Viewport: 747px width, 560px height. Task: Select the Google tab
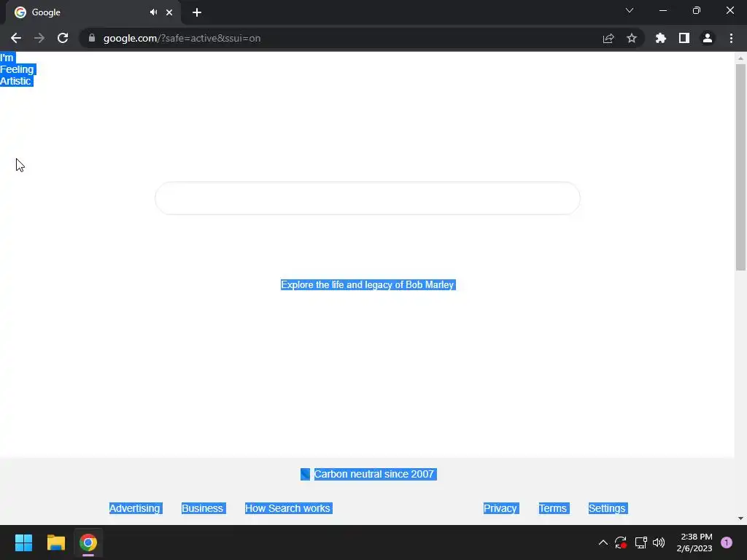click(x=93, y=12)
